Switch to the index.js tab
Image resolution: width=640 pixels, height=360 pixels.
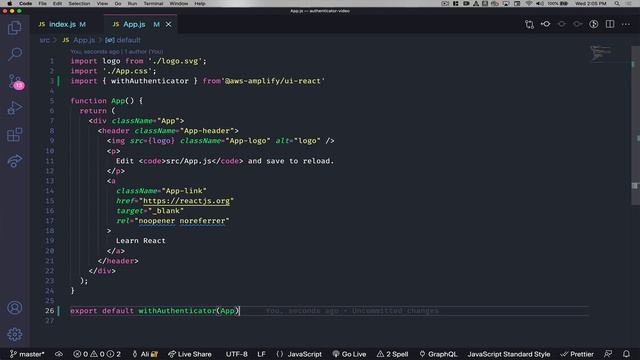pyautogui.click(x=62, y=24)
